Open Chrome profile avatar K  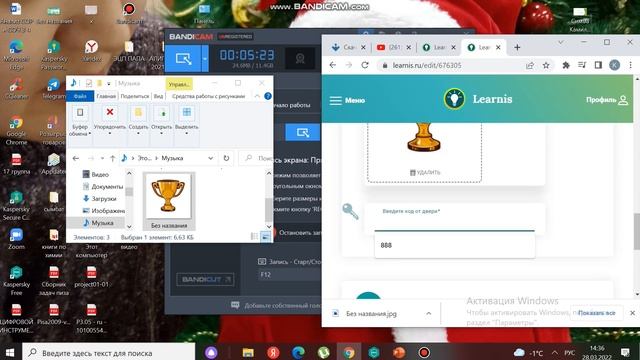614,65
